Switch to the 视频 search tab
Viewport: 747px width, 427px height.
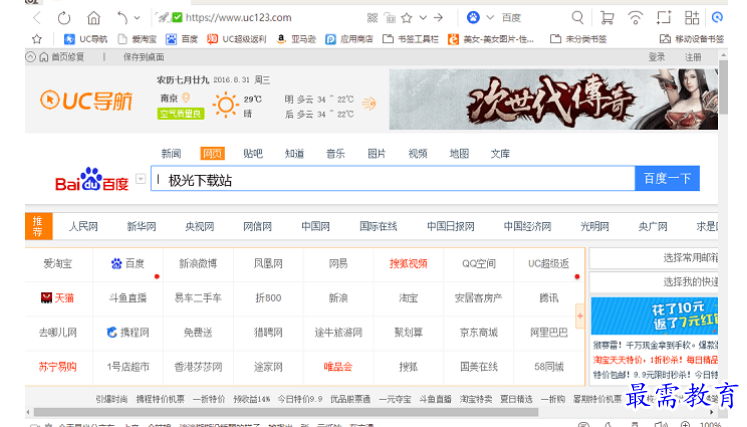coord(418,153)
